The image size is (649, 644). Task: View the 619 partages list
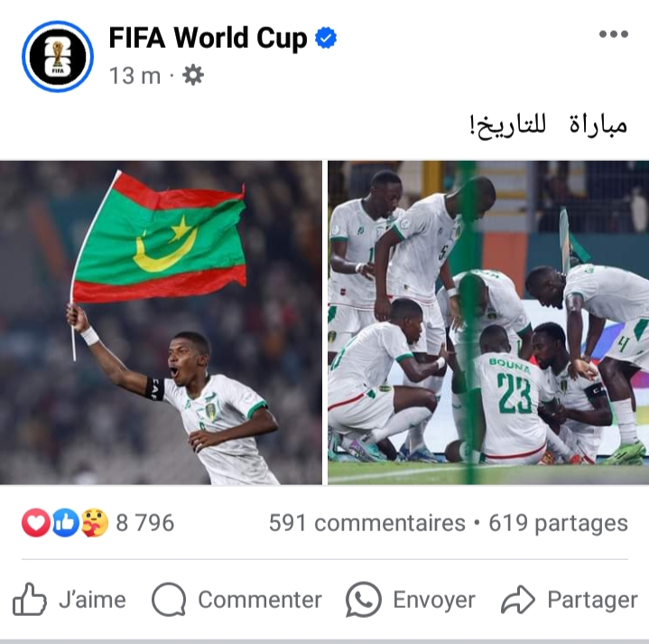(x=559, y=523)
